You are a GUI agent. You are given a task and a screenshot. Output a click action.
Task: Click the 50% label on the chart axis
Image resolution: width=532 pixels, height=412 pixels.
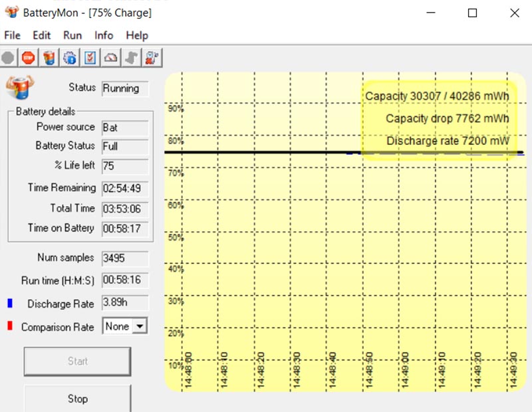(176, 237)
